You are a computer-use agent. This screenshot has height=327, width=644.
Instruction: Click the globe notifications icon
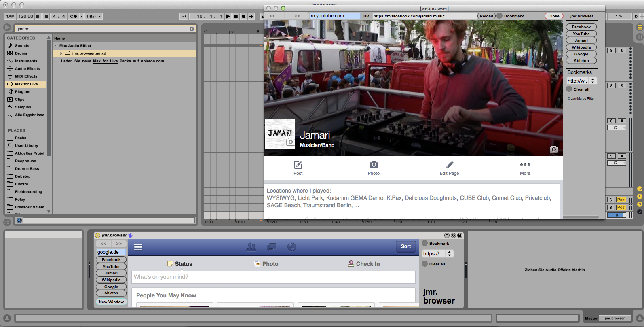click(291, 247)
